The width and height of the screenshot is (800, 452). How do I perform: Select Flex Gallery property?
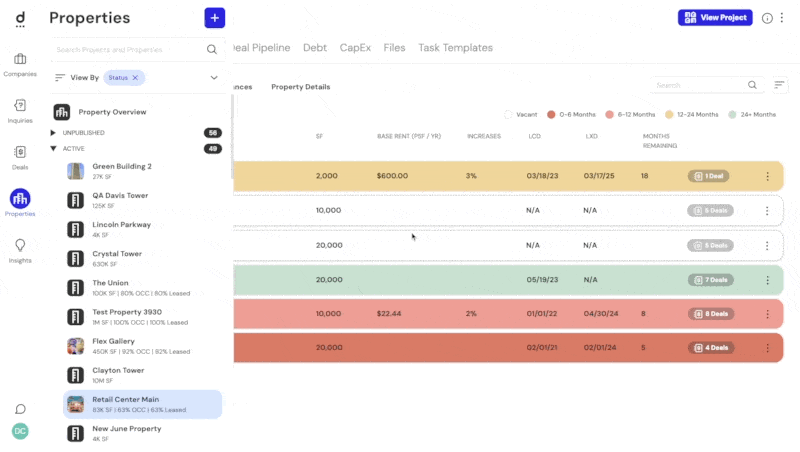(x=143, y=346)
